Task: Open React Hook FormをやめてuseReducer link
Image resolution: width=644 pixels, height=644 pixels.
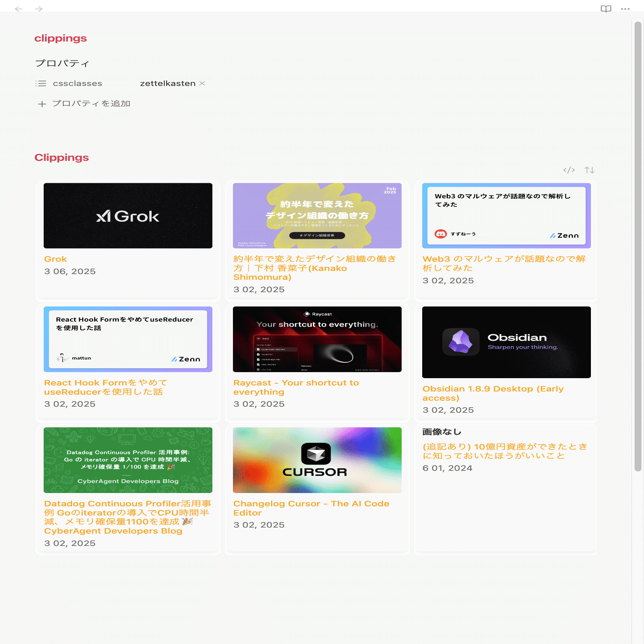Action: click(x=106, y=387)
